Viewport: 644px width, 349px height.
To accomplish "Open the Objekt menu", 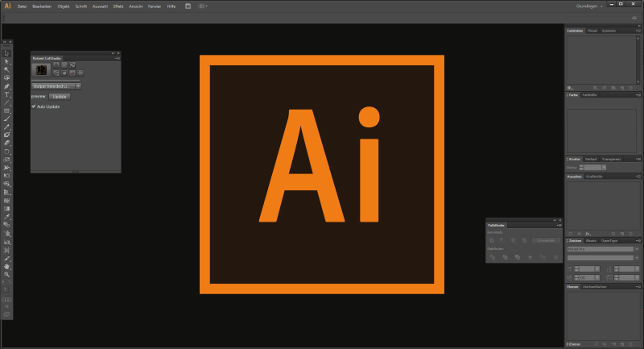I will [x=64, y=6].
